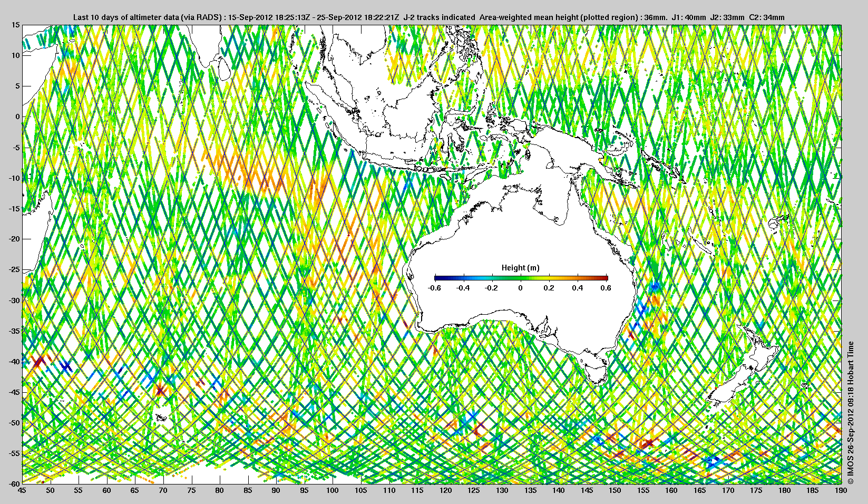Click longitude tick label '90'
The image size is (868, 504).
(x=276, y=490)
